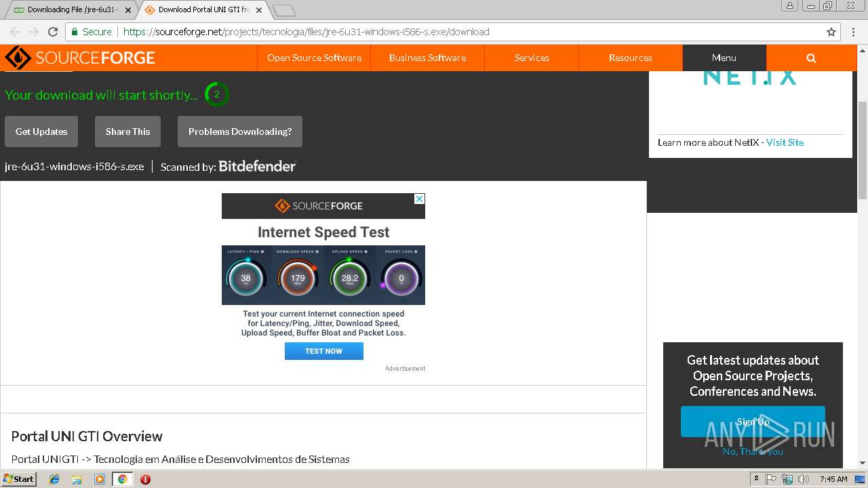The image size is (868, 488).
Task: Click the Get Updates button
Action: point(41,131)
